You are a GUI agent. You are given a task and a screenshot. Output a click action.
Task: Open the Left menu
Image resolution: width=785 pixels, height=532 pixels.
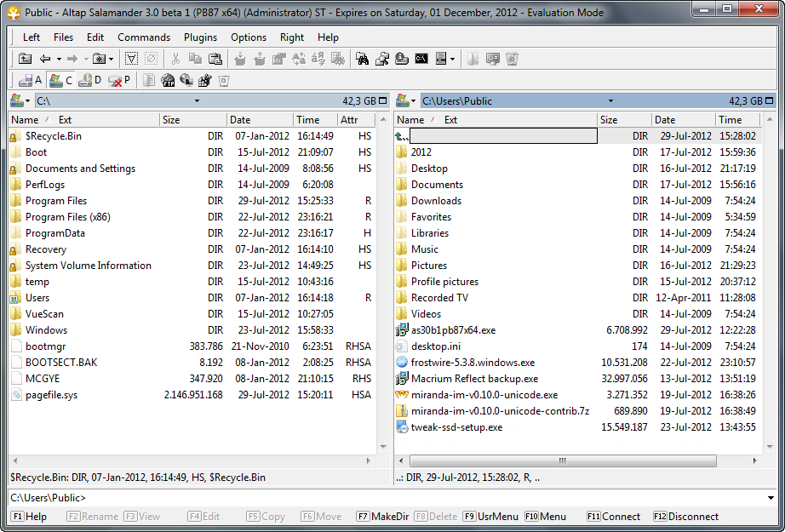coord(32,37)
